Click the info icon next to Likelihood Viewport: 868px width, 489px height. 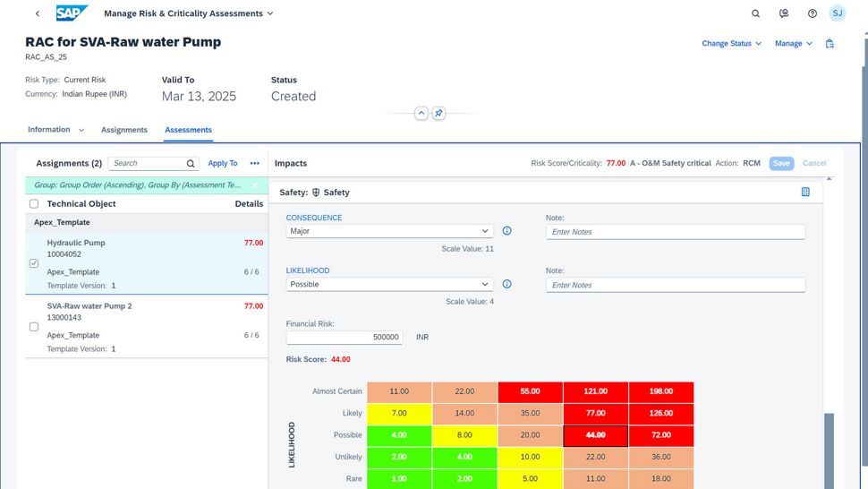506,285
